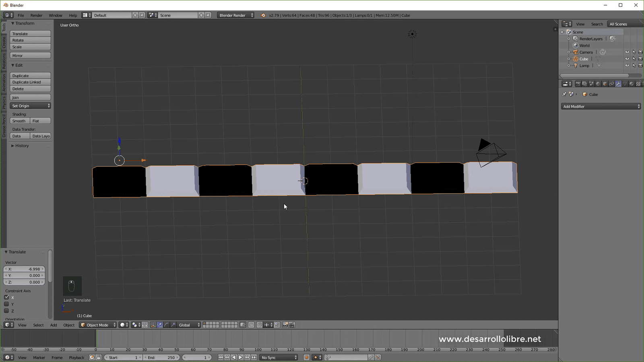This screenshot has height=362, width=644.
Task: Open the Material properties tab
Action: (632, 84)
